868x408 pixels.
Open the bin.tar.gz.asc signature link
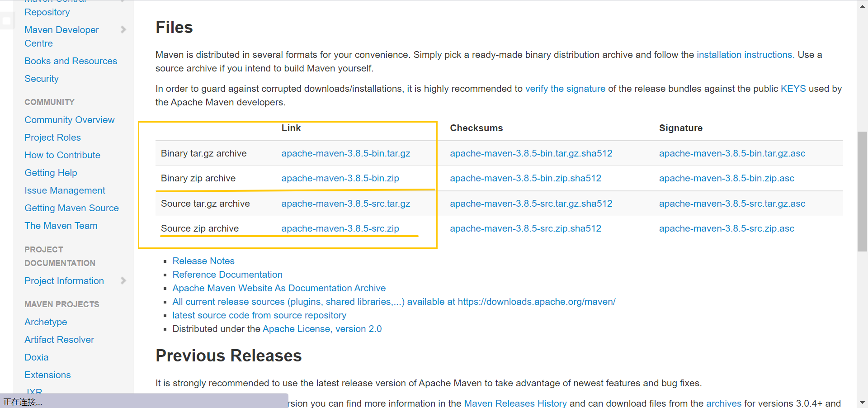coord(732,153)
